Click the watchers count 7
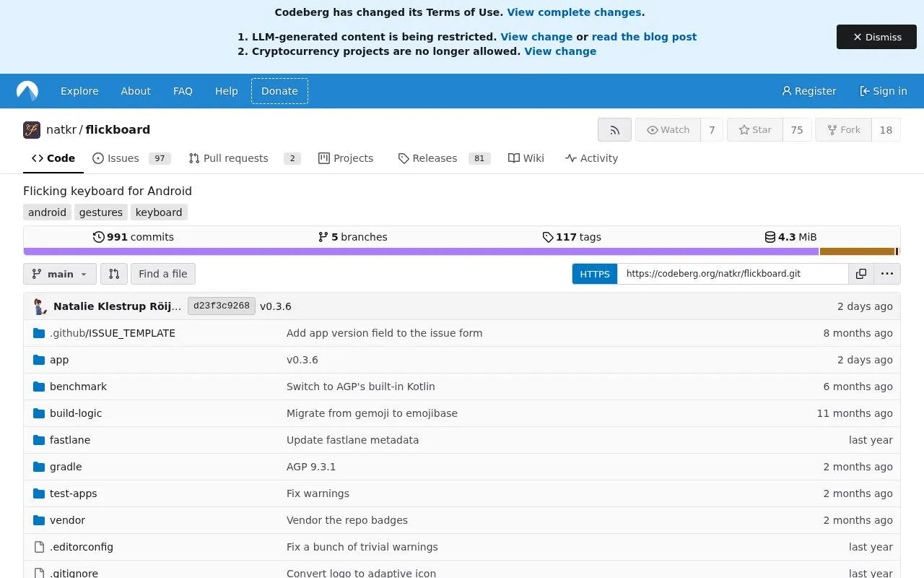The width and height of the screenshot is (924, 578). [712, 130]
